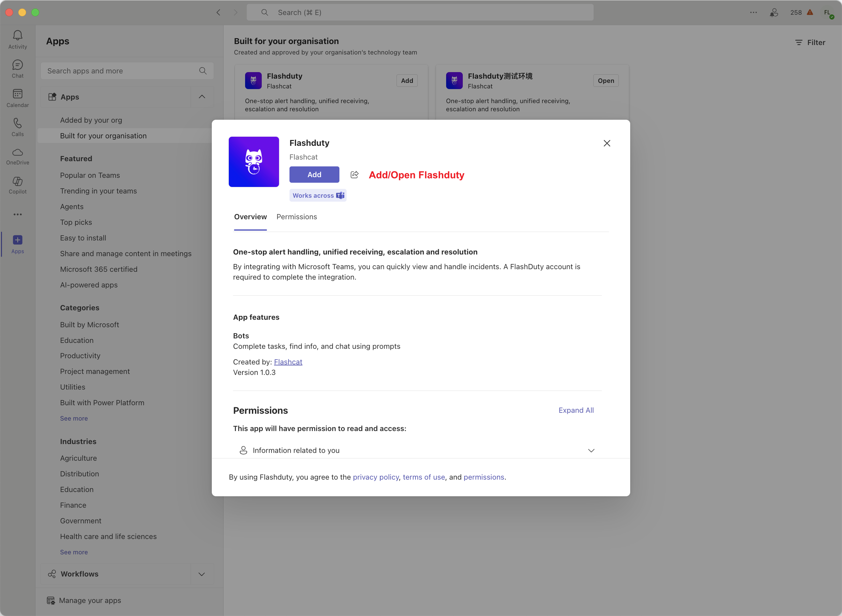Select Microsoft 365 certified
Image resolution: width=842 pixels, height=616 pixels.
pyautogui.click(x=99, y=269)
